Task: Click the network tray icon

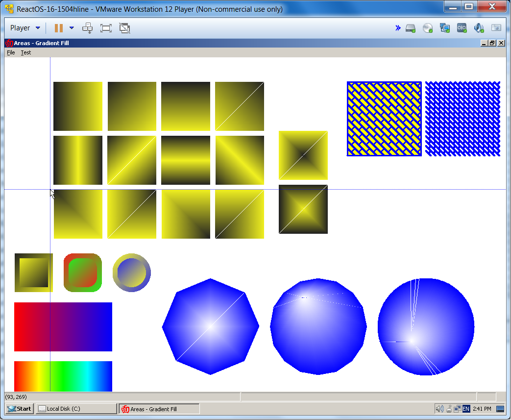Action: coord(458,409)
